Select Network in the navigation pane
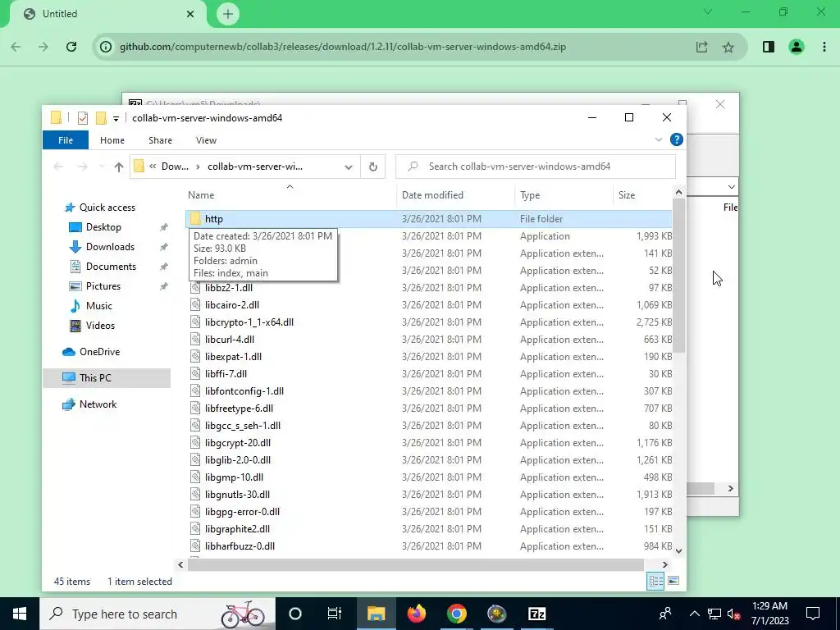Screen dimensions: 840x630 (x=98, y=404)
